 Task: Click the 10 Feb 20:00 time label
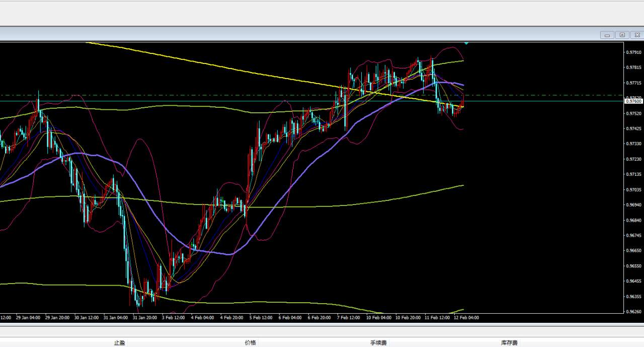point(408,318)
